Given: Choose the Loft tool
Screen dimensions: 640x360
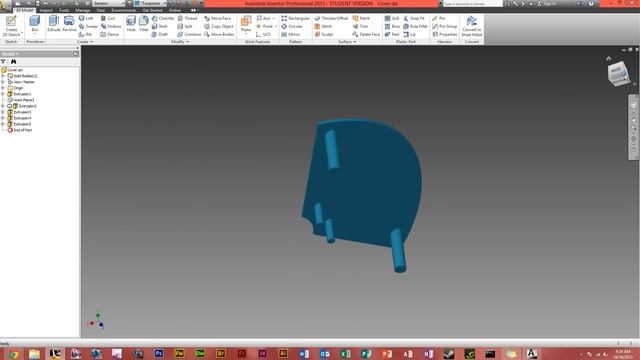Looking at the screenshot, I should [86, 18].
